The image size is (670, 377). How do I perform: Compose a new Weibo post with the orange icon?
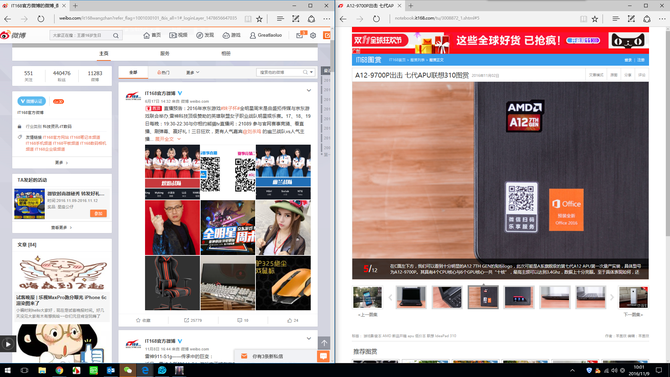click(327, 35)
